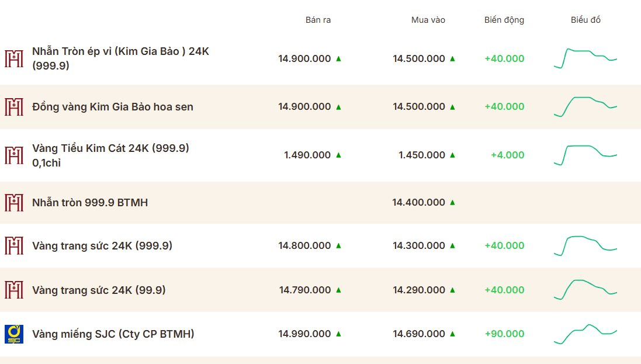Open the Đồng vàng Kim Gia Bảo hoa sen name

(x=112, y=107)
